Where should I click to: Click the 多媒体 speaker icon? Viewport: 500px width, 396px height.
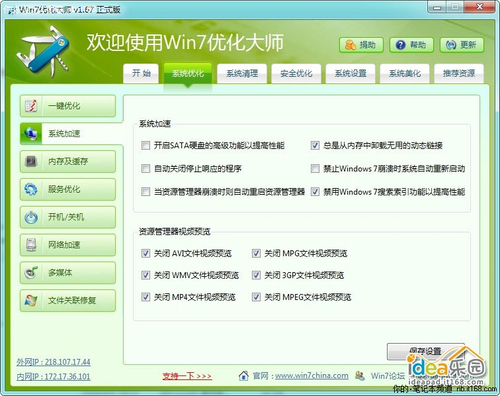[31, 273]
